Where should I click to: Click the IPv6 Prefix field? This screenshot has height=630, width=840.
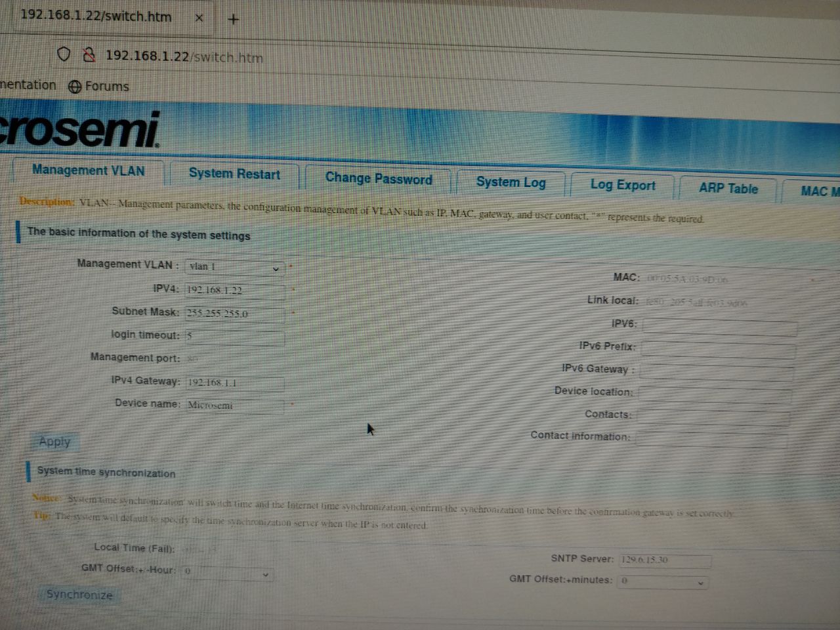coord(718,349)
